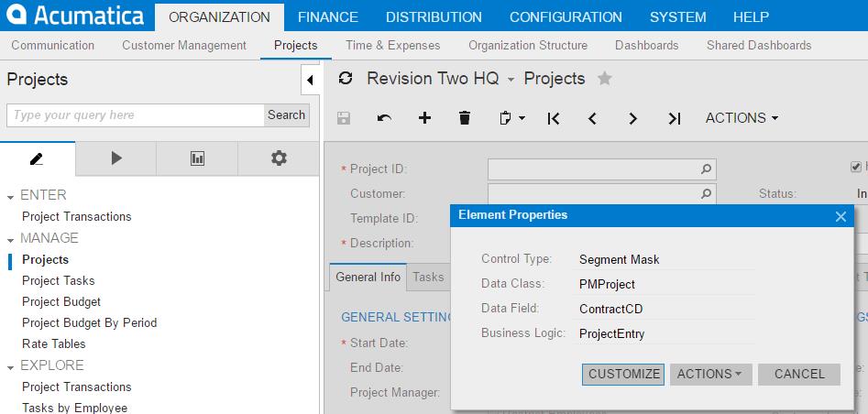Switch to Communication submenu
868x414 pixels.
[x=52, y=46]
